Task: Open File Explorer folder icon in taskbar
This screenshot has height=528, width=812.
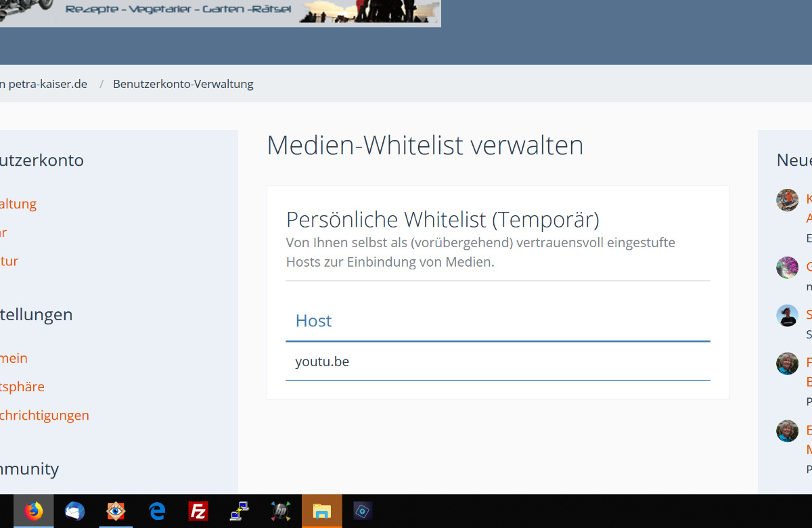Action: 321,511
